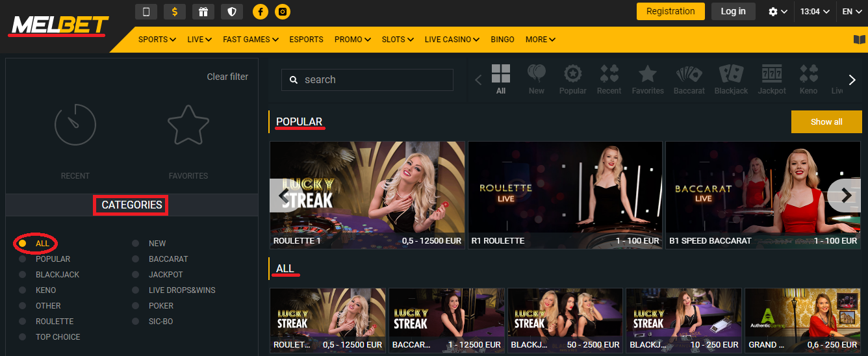The height and width of the screenshot is (356, 868).
Task: Click the right arrow of category strip
Action: [853, 80]
